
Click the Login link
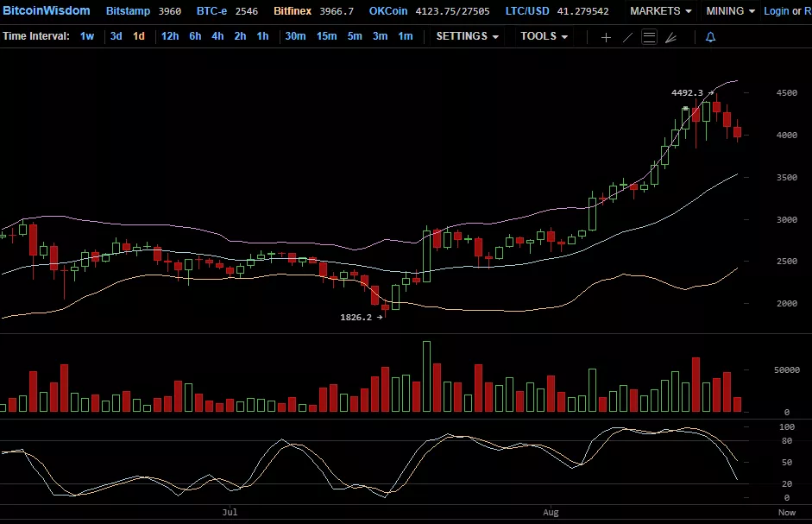[777, 11]
